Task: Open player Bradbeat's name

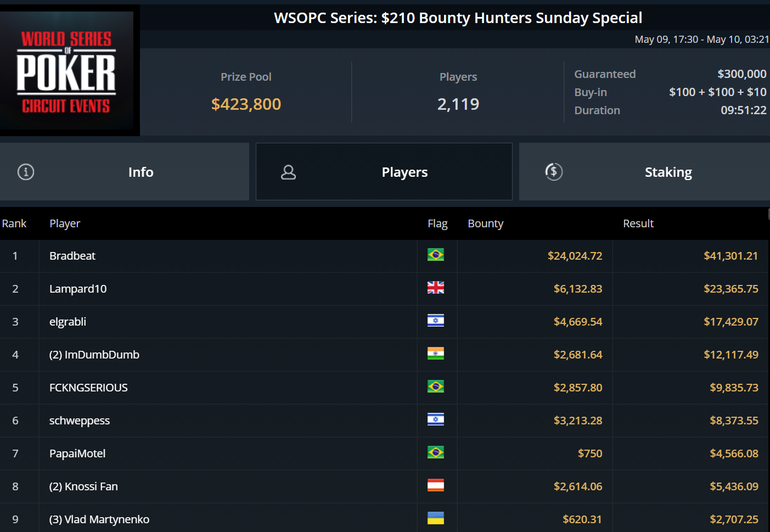Action: coord(72,256)
